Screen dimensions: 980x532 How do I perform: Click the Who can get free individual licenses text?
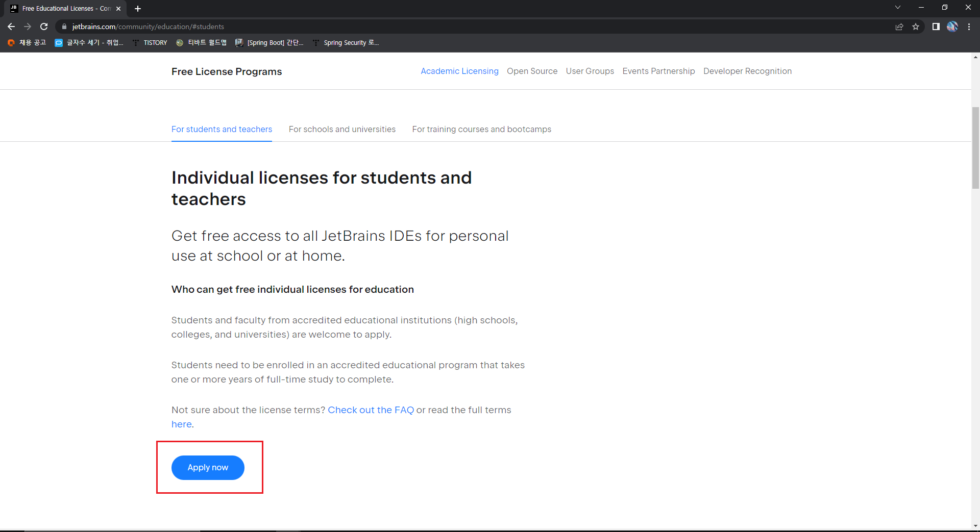coord(292,290)
